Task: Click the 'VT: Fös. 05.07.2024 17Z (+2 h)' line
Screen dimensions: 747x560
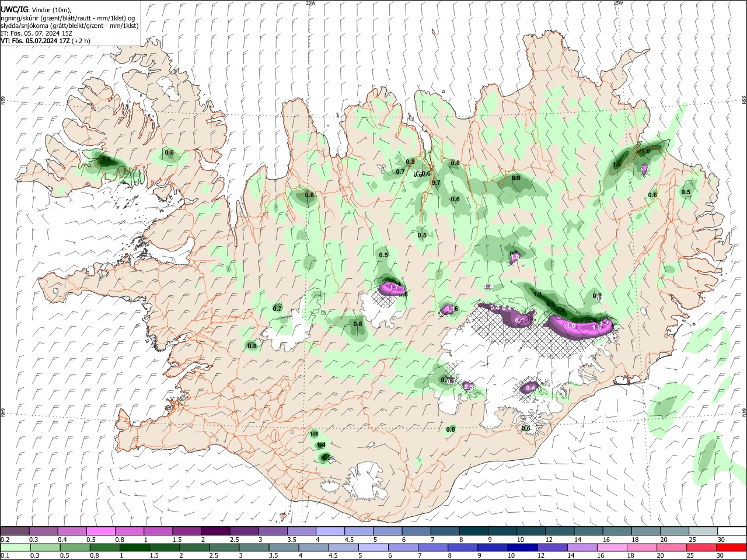Action: [x=44, y=41]
